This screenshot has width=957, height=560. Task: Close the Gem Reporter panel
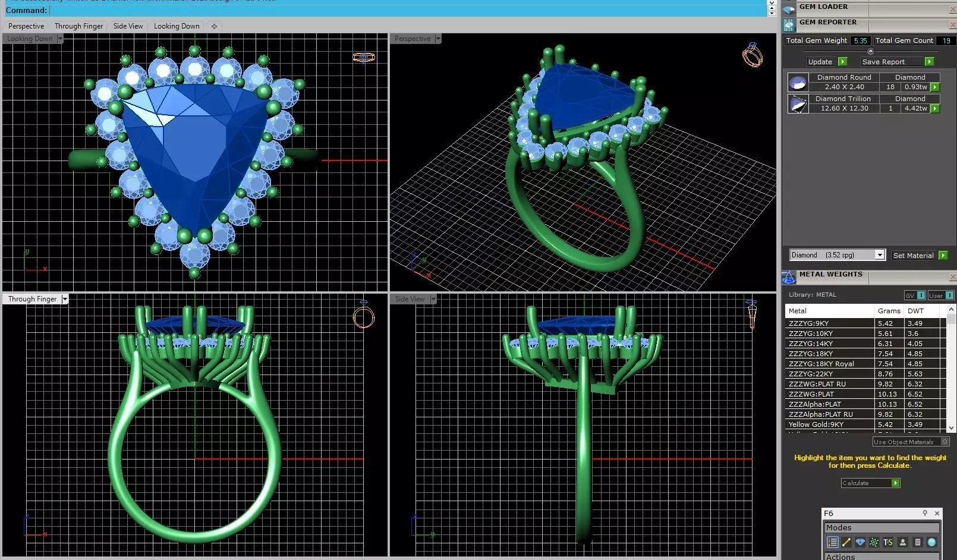(952, 25)
